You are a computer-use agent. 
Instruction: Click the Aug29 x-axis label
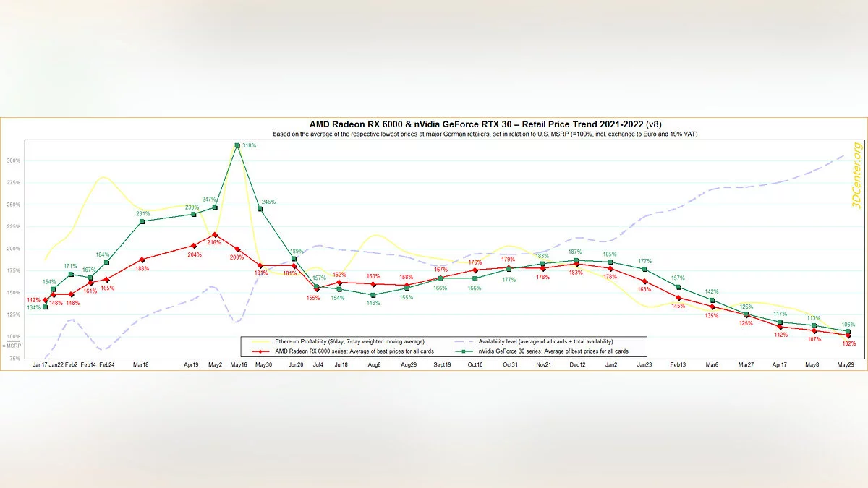408,366
